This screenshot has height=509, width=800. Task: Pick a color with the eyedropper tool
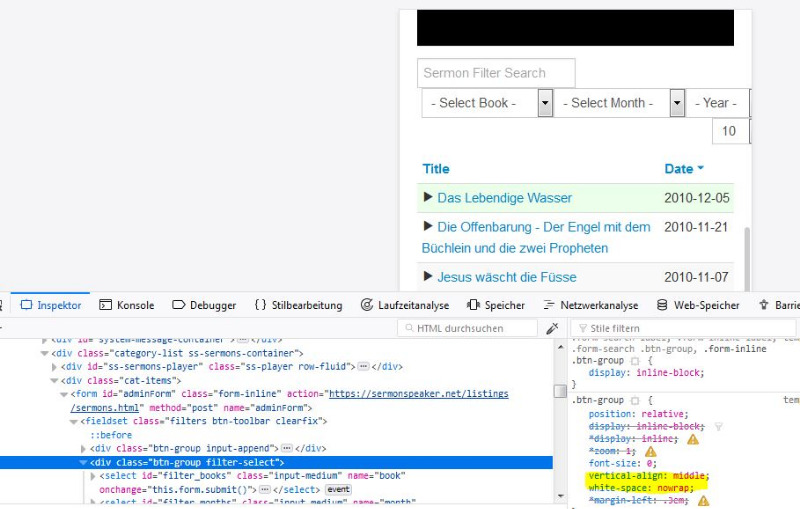[552, 328]
